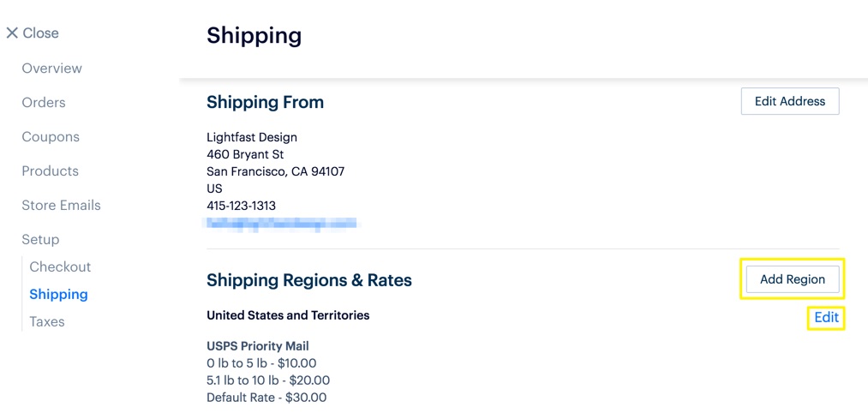Click the Shipping page title
This screenshot has width=868, height=419.
coord(254,36)
